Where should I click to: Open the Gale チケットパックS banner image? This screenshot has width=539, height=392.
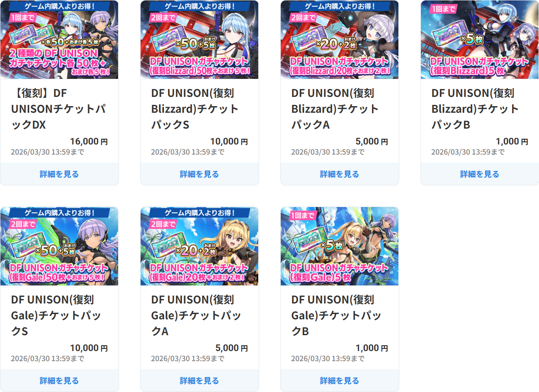(59, 246)
